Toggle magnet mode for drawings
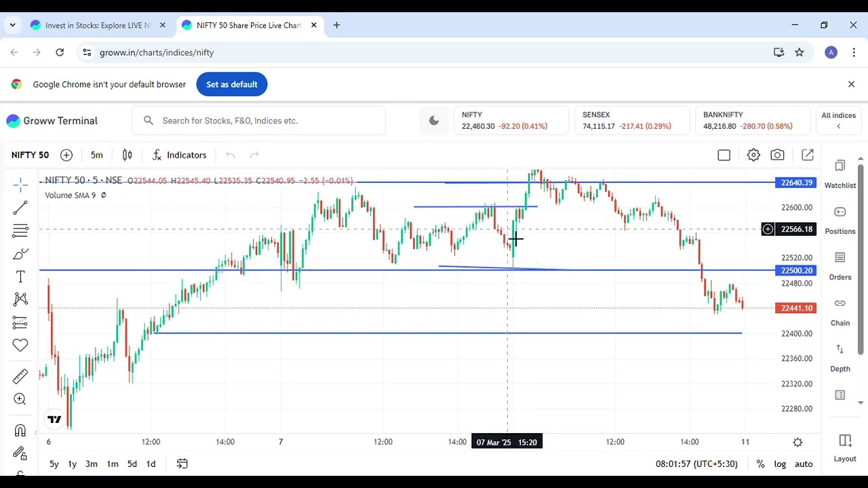 click(x=20, y=430)
